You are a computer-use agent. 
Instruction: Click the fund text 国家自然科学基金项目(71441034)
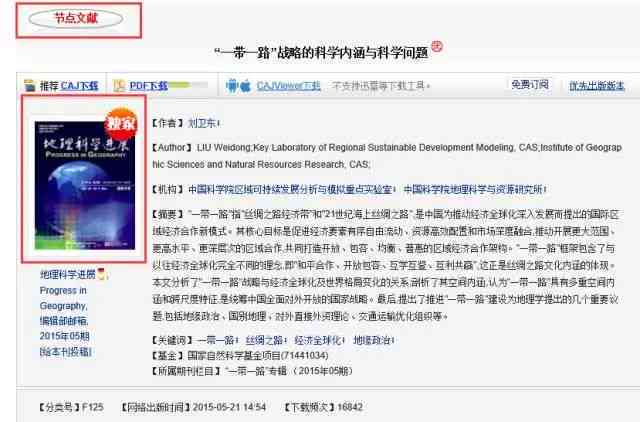coord(258,355)
